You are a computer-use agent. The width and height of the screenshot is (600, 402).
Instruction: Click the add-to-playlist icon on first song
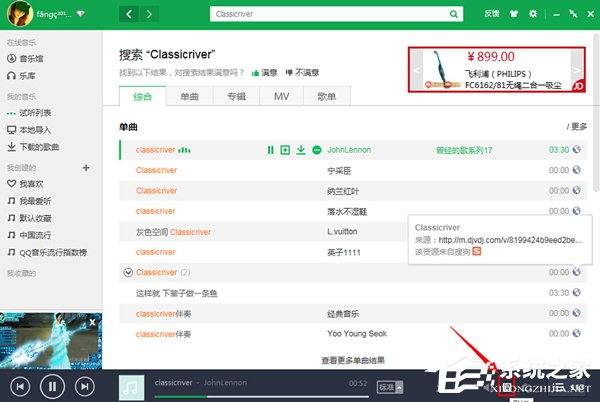[285, 150]
